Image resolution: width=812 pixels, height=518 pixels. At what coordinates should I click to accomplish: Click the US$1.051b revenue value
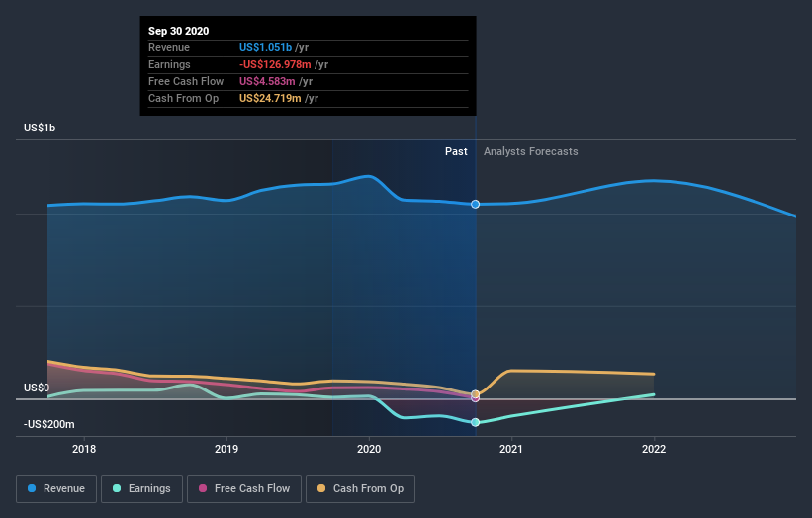(x=265, y=47)
